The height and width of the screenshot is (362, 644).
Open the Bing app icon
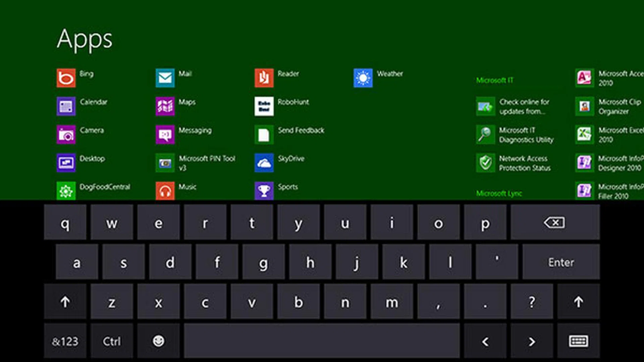pos(66,78)
